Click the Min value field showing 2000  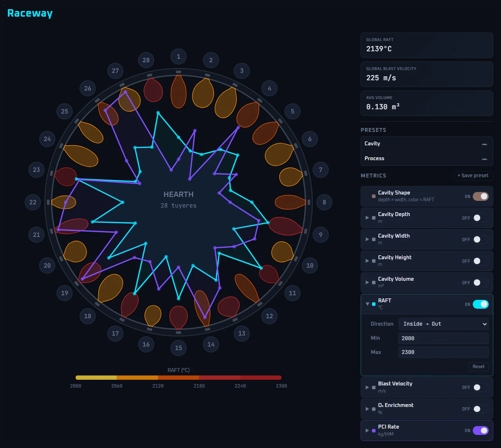click(443, 338)
